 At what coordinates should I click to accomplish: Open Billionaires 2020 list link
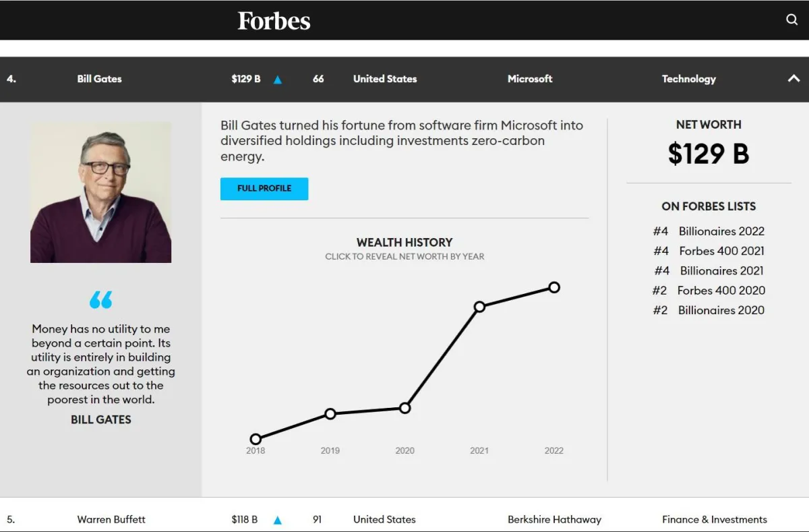click(721, 310)
